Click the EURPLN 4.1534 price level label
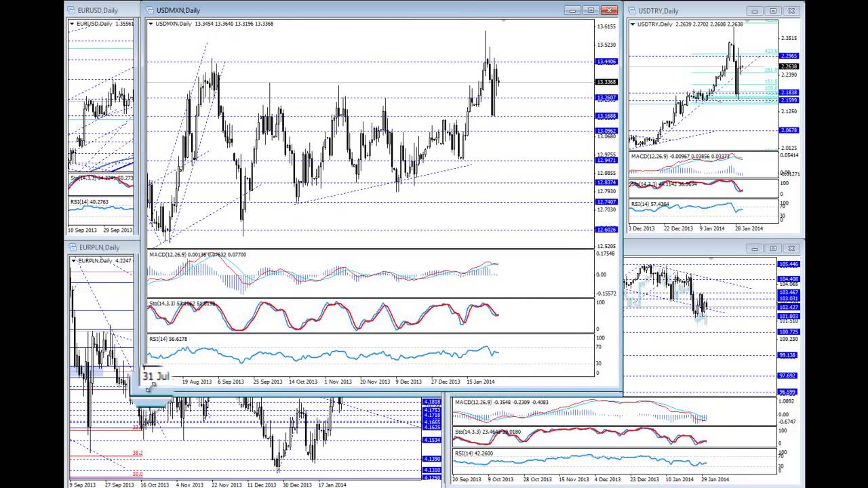Screen dimensions: 868x488 (x=431, y=441)
